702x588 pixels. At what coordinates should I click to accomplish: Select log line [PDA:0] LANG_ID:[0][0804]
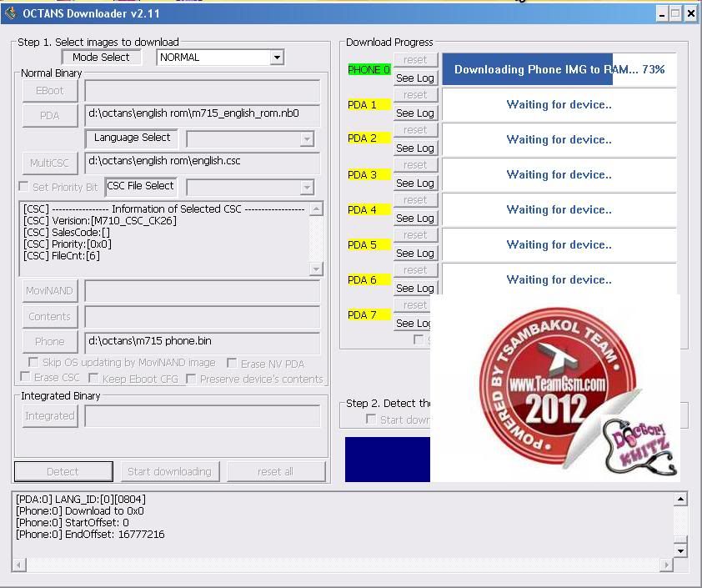click(x=81, y=499)
